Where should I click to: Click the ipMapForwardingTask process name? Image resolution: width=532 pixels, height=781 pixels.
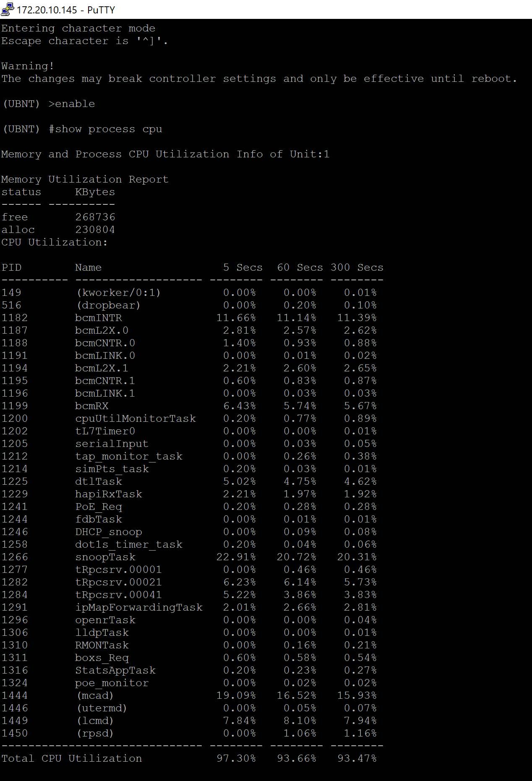tap(139, 608)
